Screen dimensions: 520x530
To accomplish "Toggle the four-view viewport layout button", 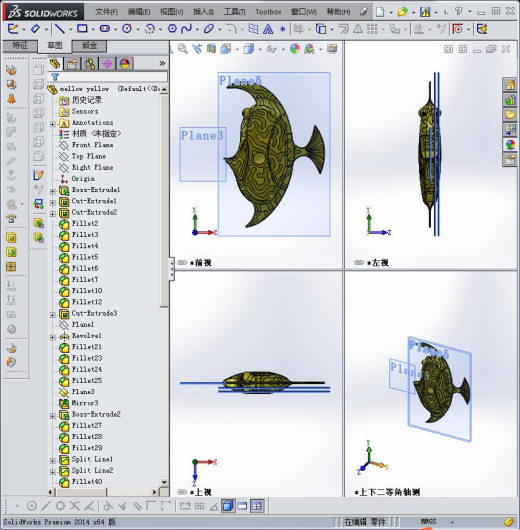I will click(x=257, y=506).
